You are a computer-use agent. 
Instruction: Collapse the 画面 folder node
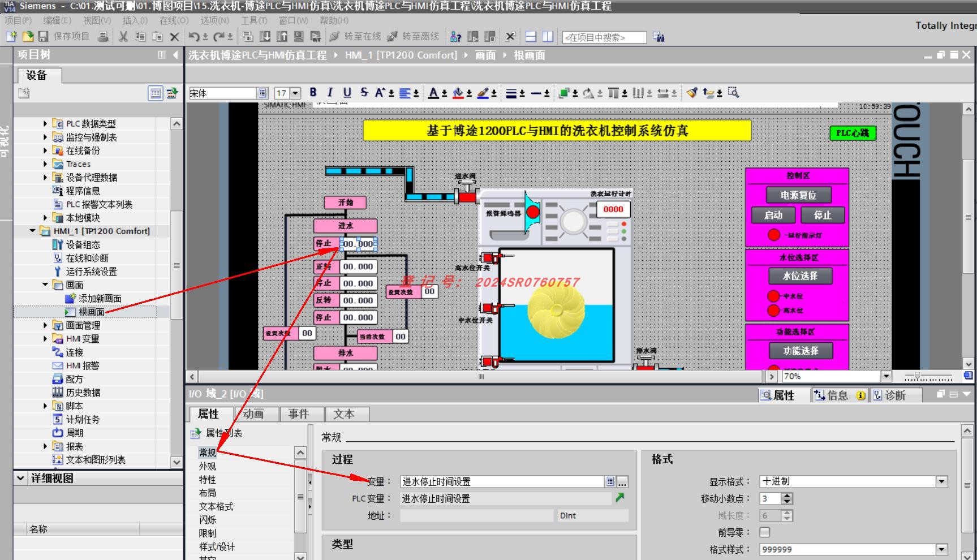point(45,285)
